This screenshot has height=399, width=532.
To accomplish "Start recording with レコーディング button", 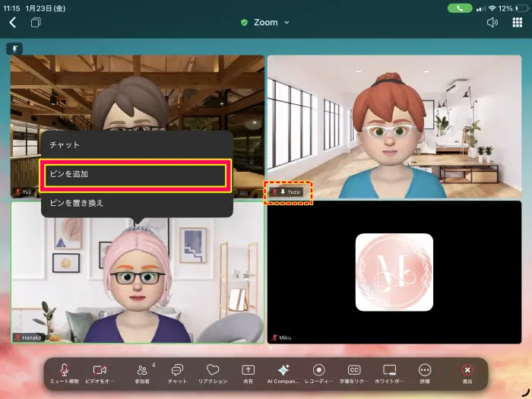I will click(x=318, y=374).
